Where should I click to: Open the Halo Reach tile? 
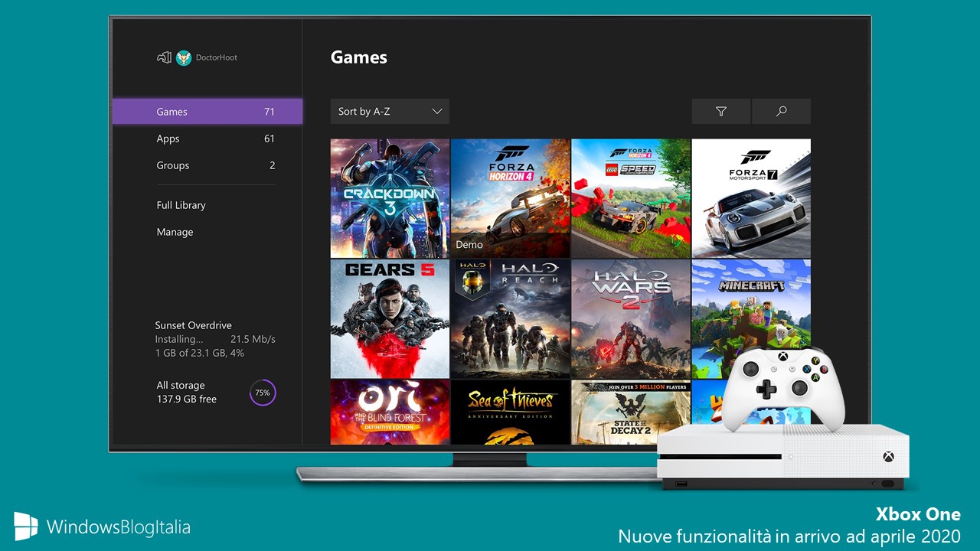coord(510,319)
